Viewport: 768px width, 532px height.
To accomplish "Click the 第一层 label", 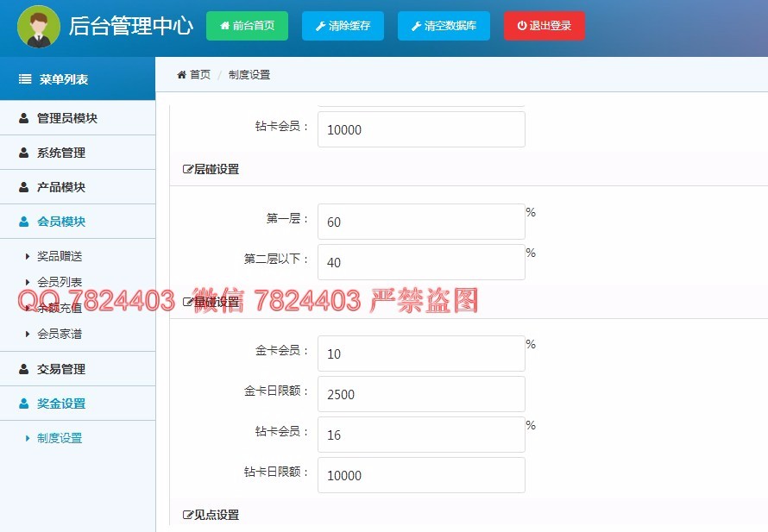I will [x=287, y=218].
